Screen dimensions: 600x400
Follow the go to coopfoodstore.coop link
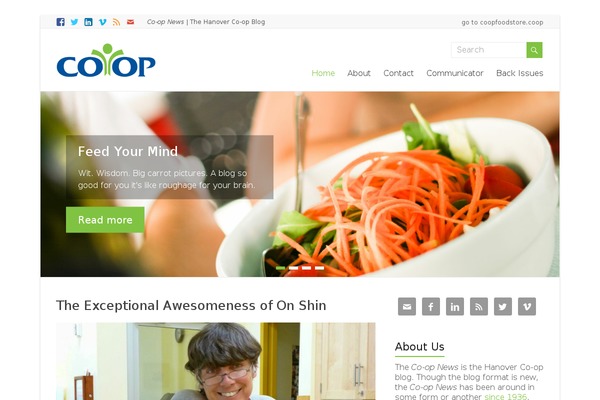click(502, 22)
